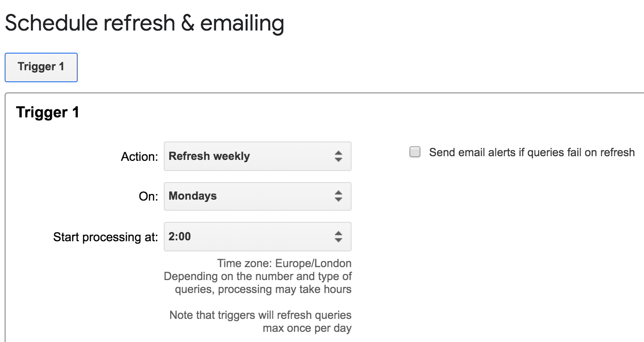Click the 'Action:' field label

[139, 157]
